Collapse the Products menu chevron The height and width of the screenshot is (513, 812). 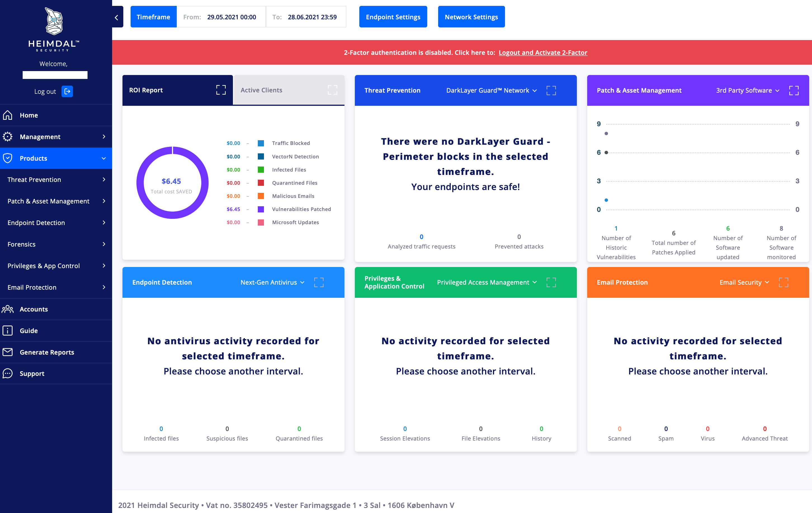click(104, 158)
